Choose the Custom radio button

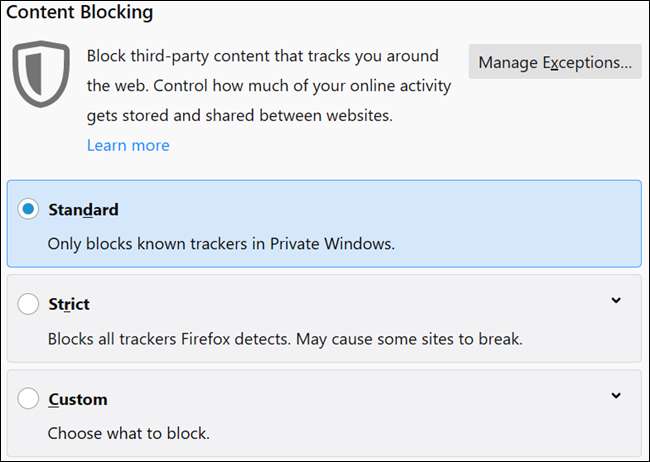[x=29, y=399]
